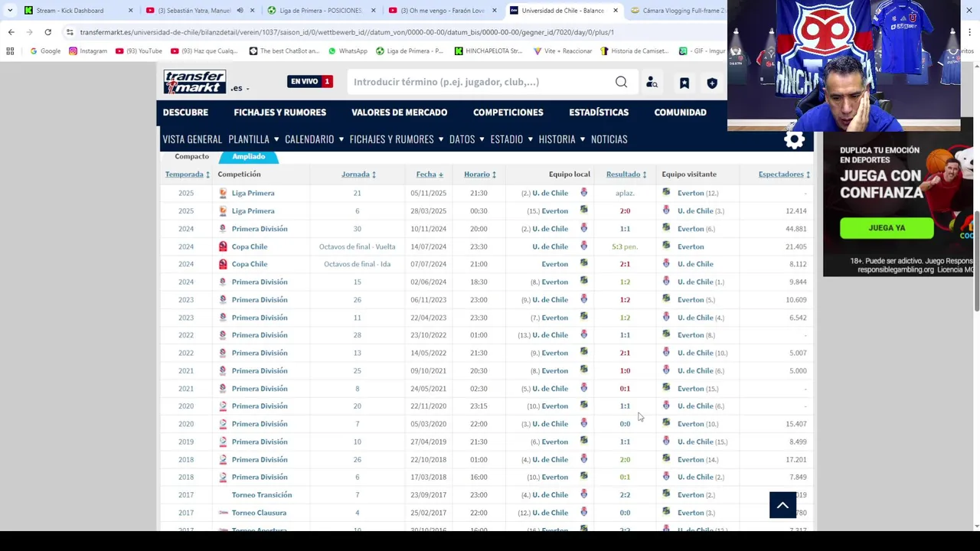The image size is (980, 551).
Task: Select the Ampliado view tab
Action: (249, 156)
